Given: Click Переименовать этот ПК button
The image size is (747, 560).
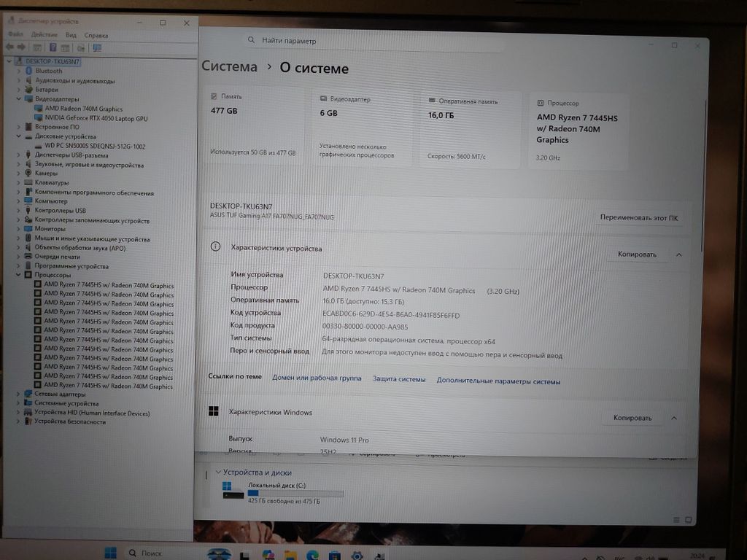Looking at the screenshot, I should [639, 217].
